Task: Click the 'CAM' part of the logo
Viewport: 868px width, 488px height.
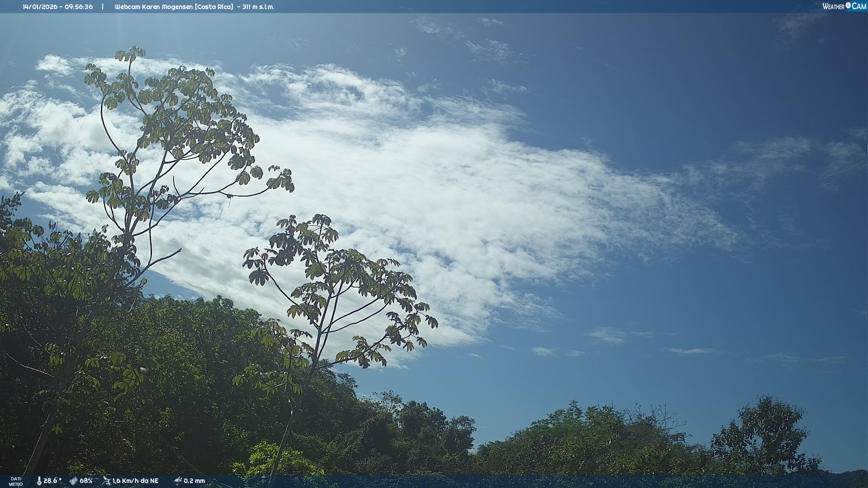Action: point(859,6)
